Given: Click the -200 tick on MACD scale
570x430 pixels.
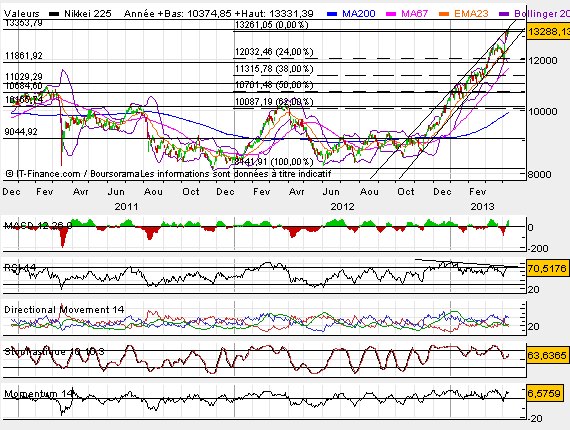Looking at the screenshot, I should (x=537, y=248).
